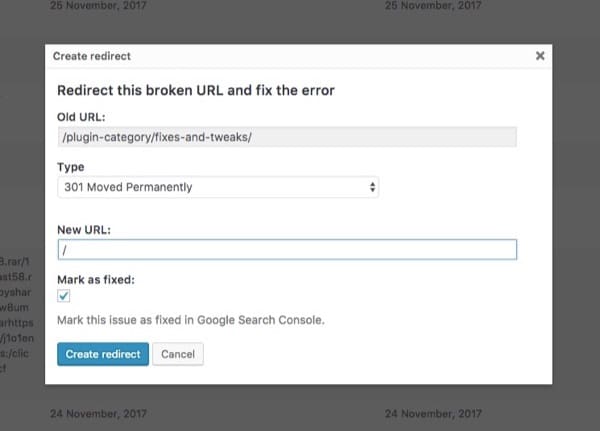Select the bottom-right 24 November, 2017 date
Image resolution: width=600 pixels, height=431 pixels.
433,411
